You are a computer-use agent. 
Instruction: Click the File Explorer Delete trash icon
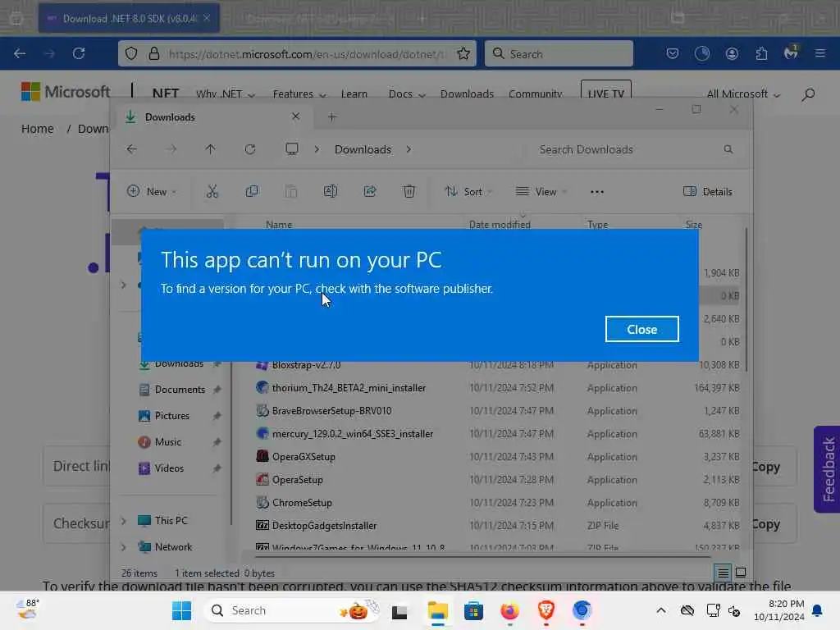coord(409,191)
